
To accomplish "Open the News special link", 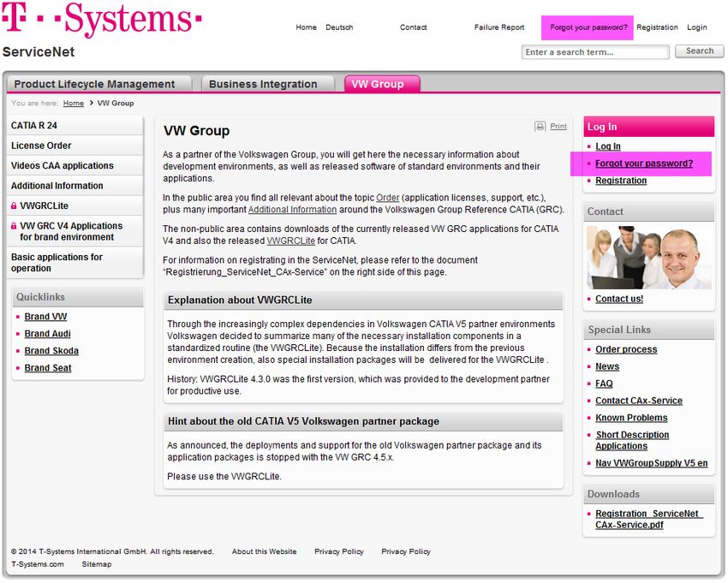I will (x=607, y=366).
